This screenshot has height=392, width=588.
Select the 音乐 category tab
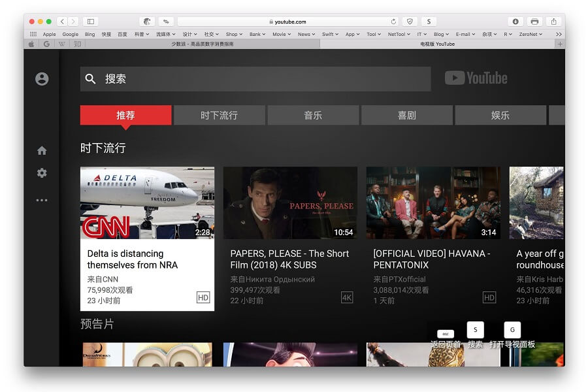click(313, 115)
